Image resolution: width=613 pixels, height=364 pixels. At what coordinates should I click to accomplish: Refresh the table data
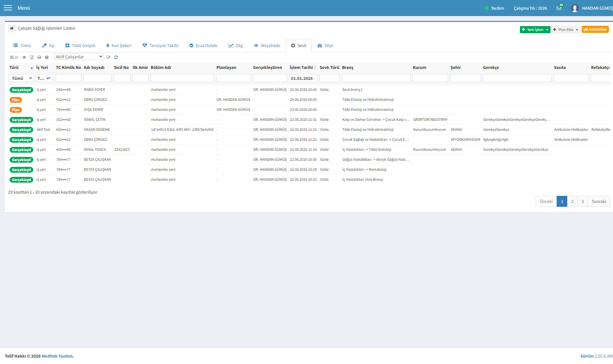(116, 57)
